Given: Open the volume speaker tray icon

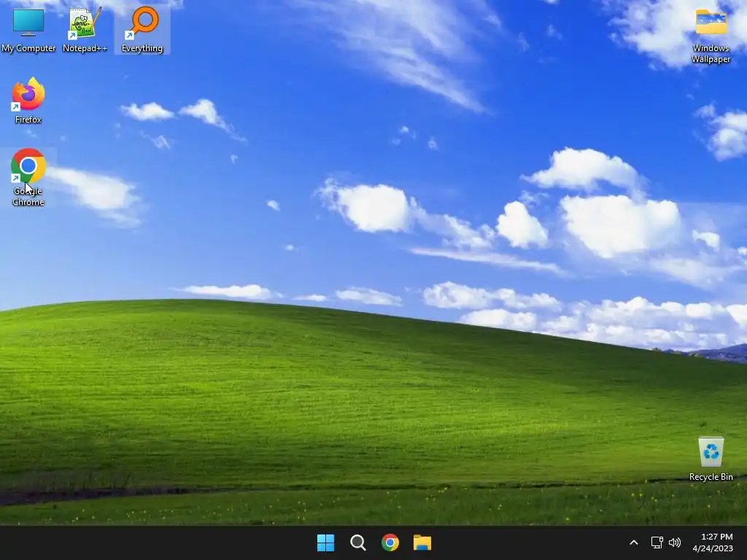Looking at the screenshot, I should tap(675, 542).
